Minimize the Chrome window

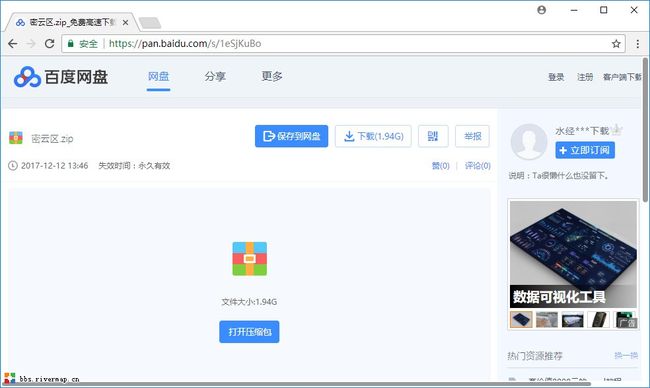[574, 10]
